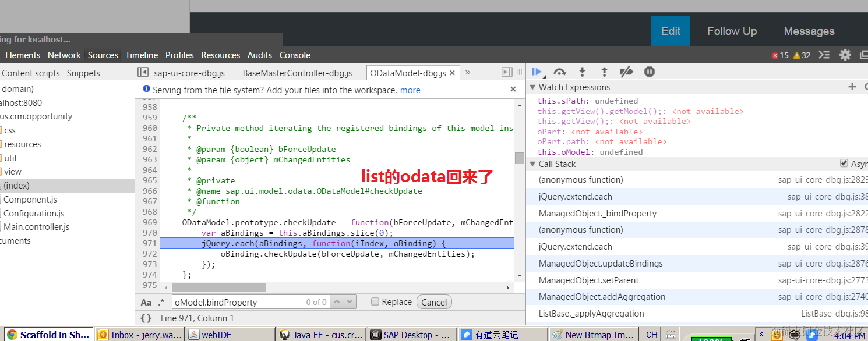The width and height of the screenshot is (868, 341).
Task: Open the Network panel tab
Action: click(64, 55)
